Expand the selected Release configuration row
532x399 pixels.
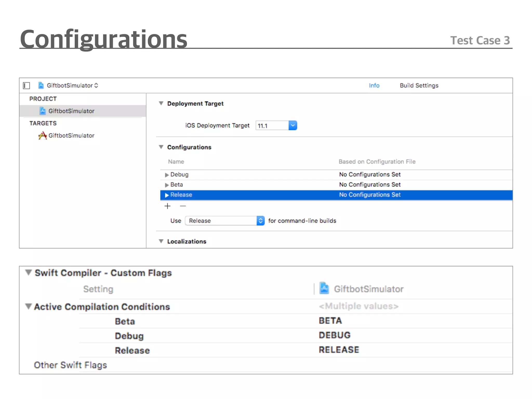point(167,195)
